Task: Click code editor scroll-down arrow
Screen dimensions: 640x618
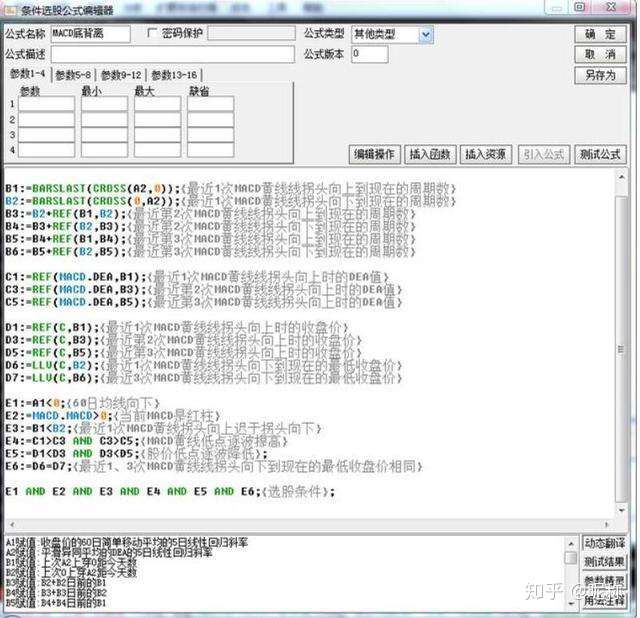Action: click(621, 510)
